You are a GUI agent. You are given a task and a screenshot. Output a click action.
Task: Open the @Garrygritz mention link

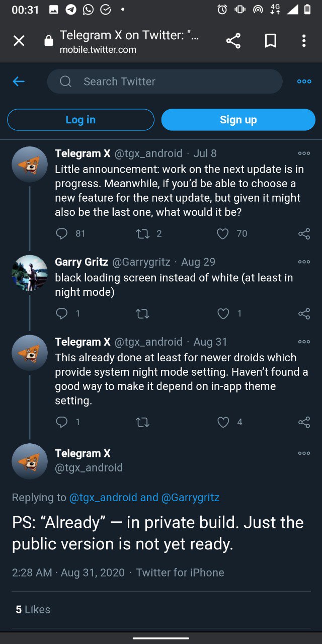pos(190,498)
